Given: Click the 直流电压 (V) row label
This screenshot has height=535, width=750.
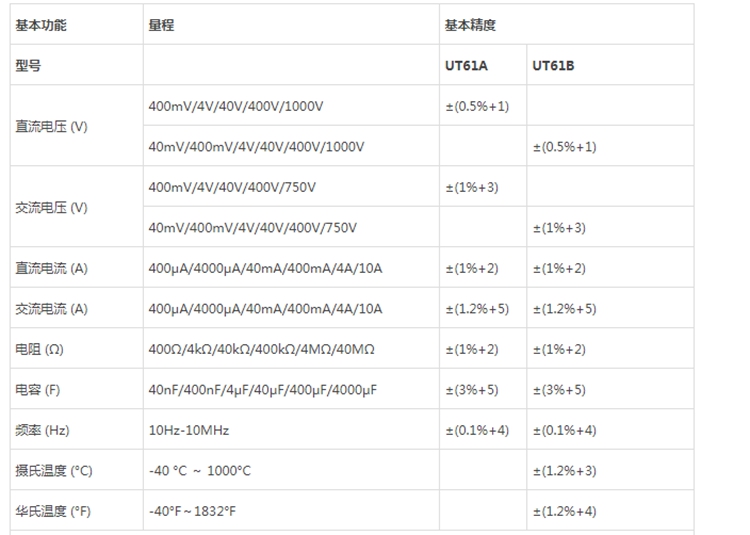Looking at the screenshot, I should coord(52,126).
